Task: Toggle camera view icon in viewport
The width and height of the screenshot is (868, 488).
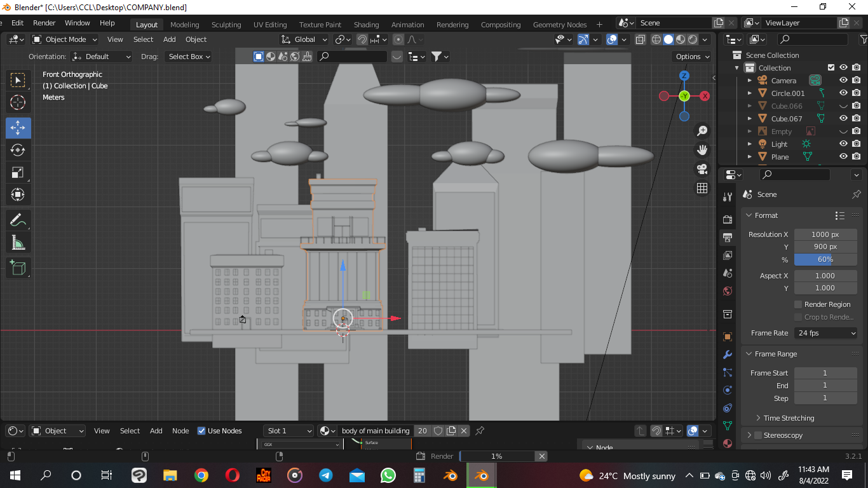Action: click(702, 169)
